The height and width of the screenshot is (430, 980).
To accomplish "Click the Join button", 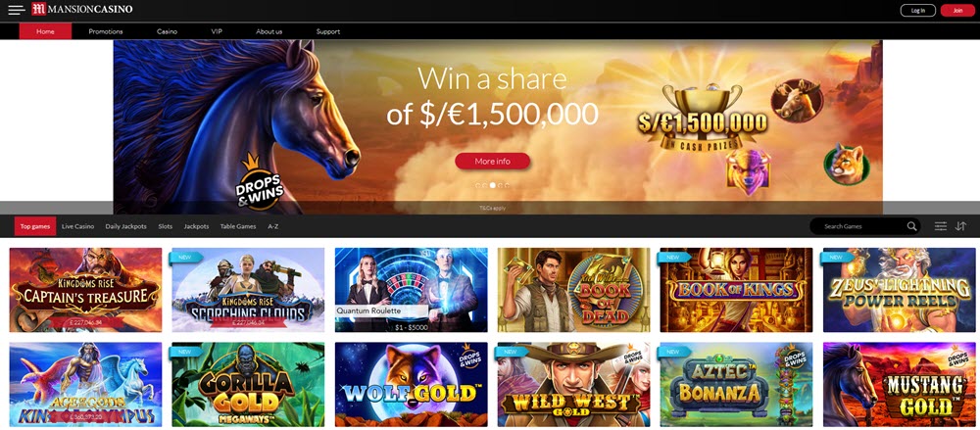I will [x=956, y=10].
